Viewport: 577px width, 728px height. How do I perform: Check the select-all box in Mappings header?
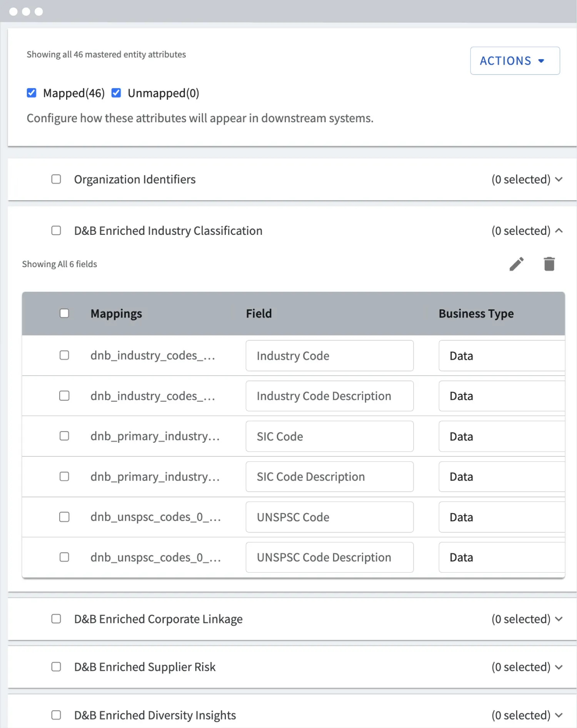click(64, 313)
